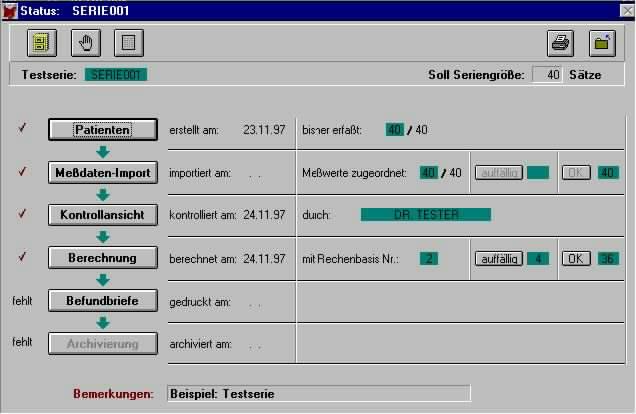Viewport: 636px width, 414px height.
Task: Open the Meßdaten-Import step
Action: (103, 172)
